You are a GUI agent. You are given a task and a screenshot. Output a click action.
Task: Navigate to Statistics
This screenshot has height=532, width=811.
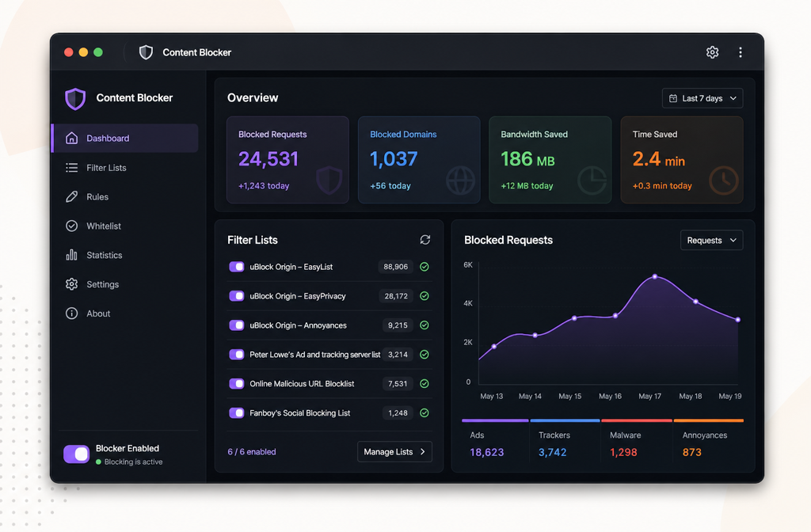click(x=124, y=255)
